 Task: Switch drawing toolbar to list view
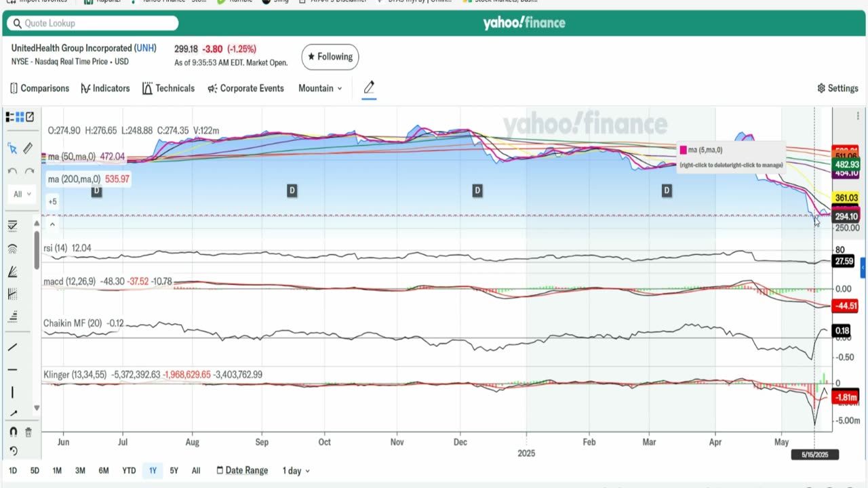(x=9, y=117)
